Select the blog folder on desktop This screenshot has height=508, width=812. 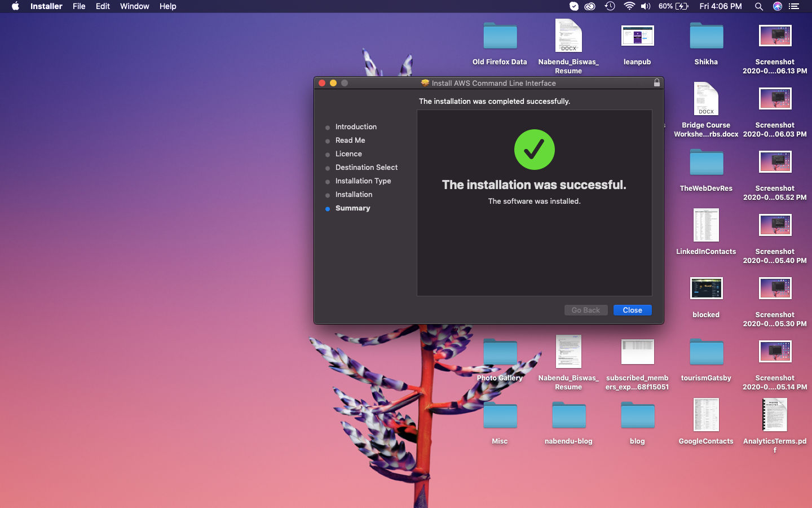(x=637, y=415)
